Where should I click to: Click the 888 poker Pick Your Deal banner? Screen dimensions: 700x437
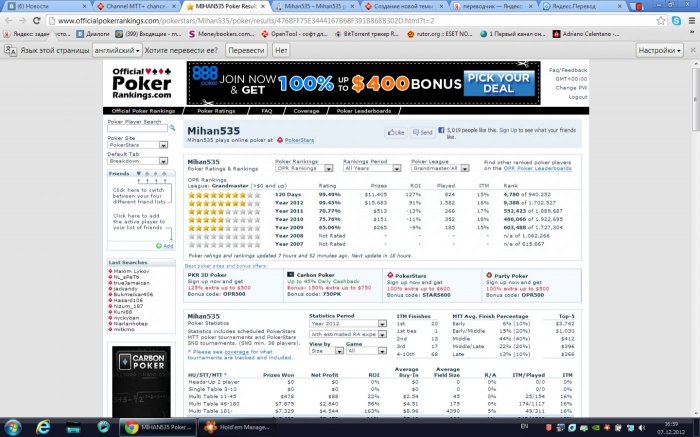tap(363, 83)
